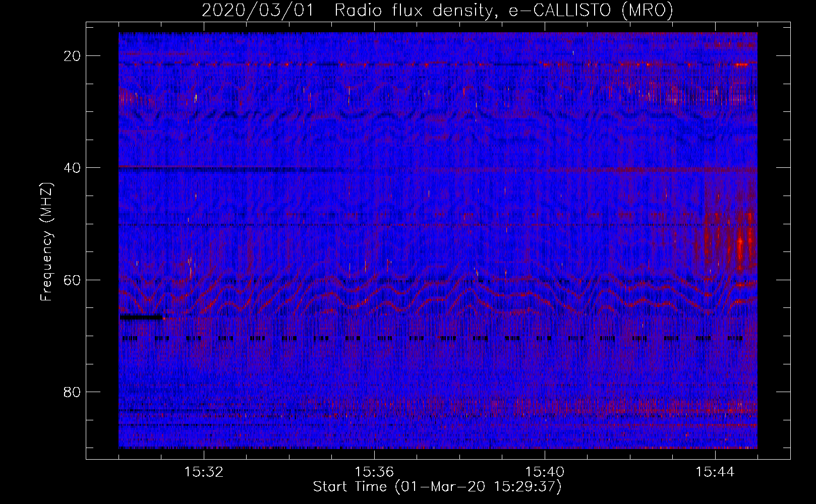Click the "20" frequency tick label
Screen dimensions: 816x504
[x=73, y=56]
